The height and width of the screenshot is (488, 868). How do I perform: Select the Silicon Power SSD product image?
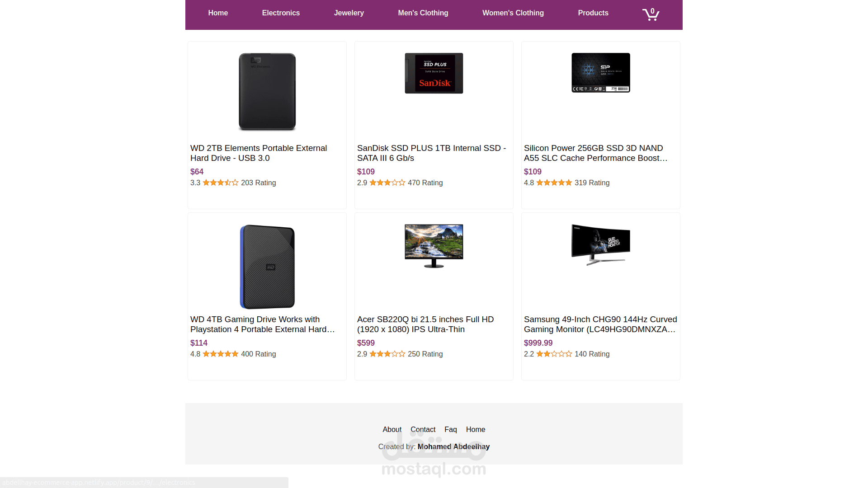click(601, 73)
